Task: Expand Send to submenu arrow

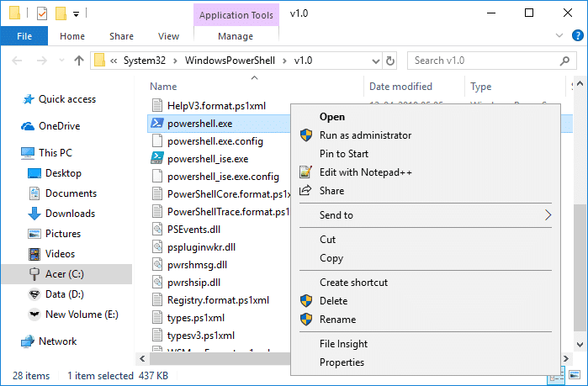Action: click(x=548, y=215)
